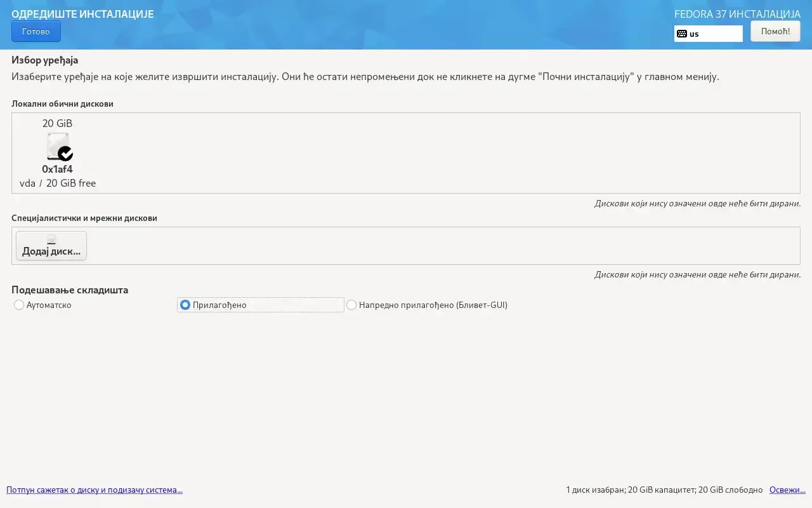This screenshot has width=812, height=508.
Task: Click the FEDORA 37 ИНСТАЛАЦИЈА header label
Action: [737, 14]
